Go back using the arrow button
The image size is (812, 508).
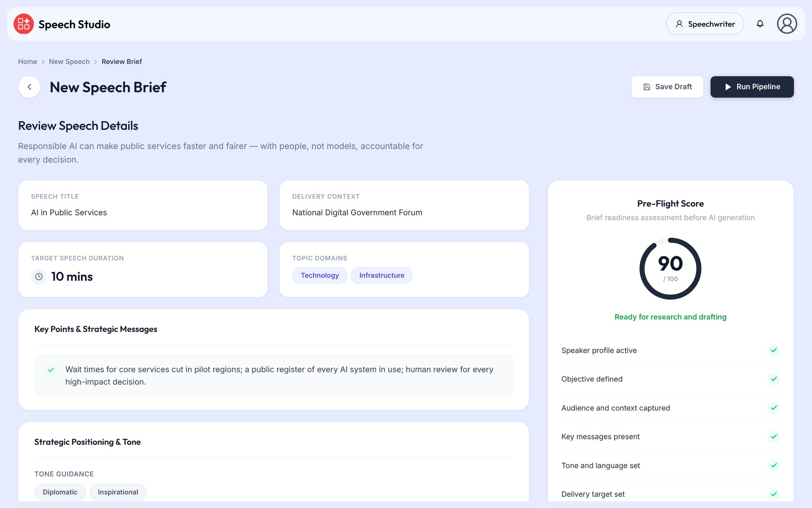click(x=29, y=87)
